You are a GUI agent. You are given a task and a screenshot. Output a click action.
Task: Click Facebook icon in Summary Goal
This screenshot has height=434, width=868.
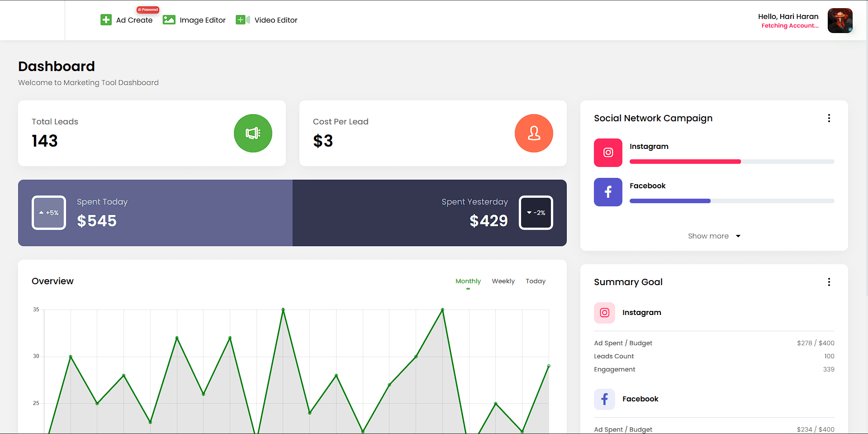[x=604, y=399]
